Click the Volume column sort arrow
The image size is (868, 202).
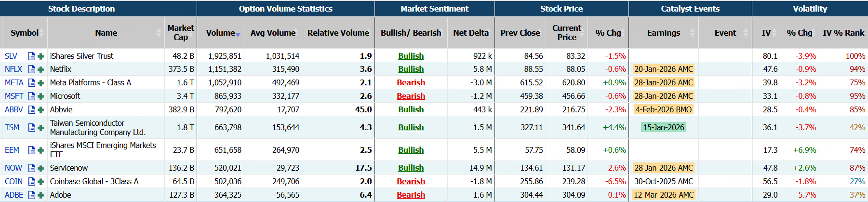point(238,34)
